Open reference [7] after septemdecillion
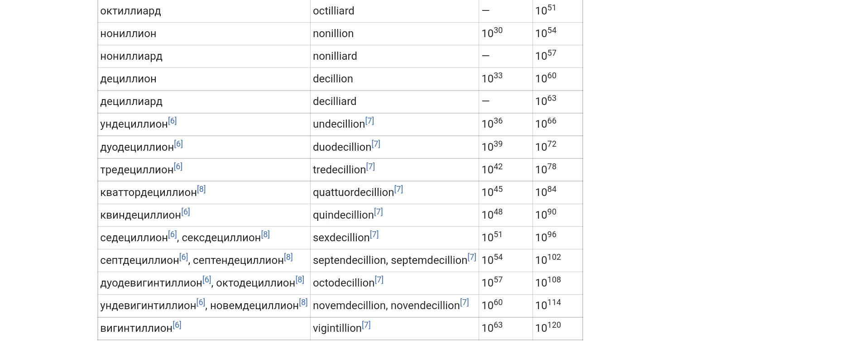This screenshot has width=868, height=344. point(472,257)
